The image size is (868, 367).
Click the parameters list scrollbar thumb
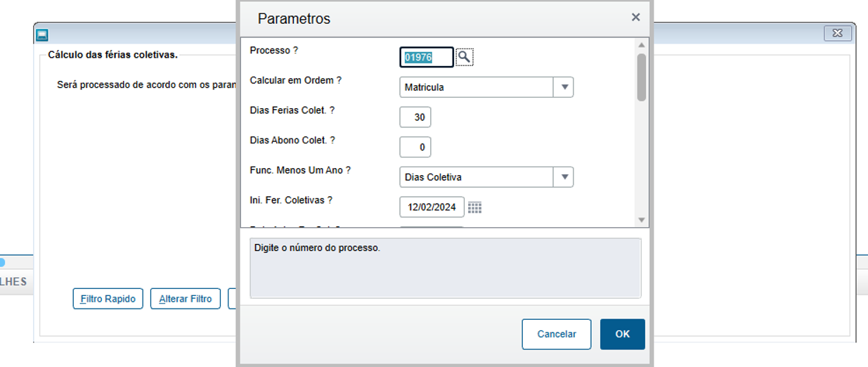coord(641,76)
